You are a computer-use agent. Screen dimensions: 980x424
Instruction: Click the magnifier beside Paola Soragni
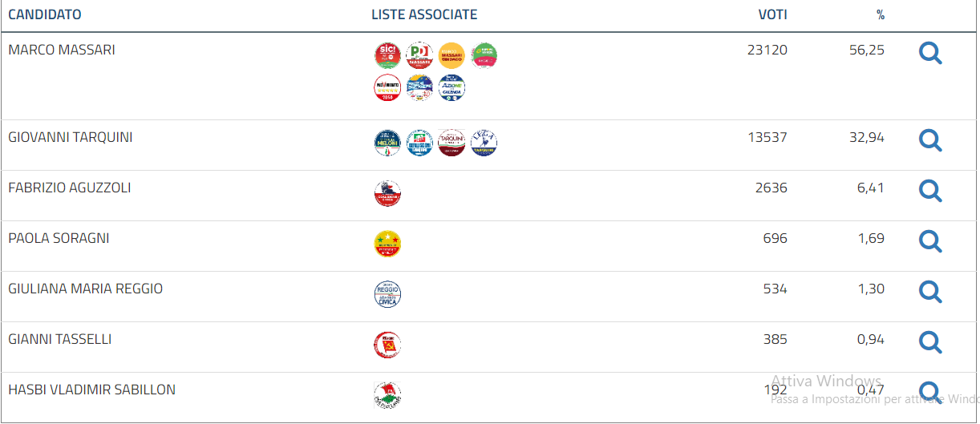coord(929,242)
